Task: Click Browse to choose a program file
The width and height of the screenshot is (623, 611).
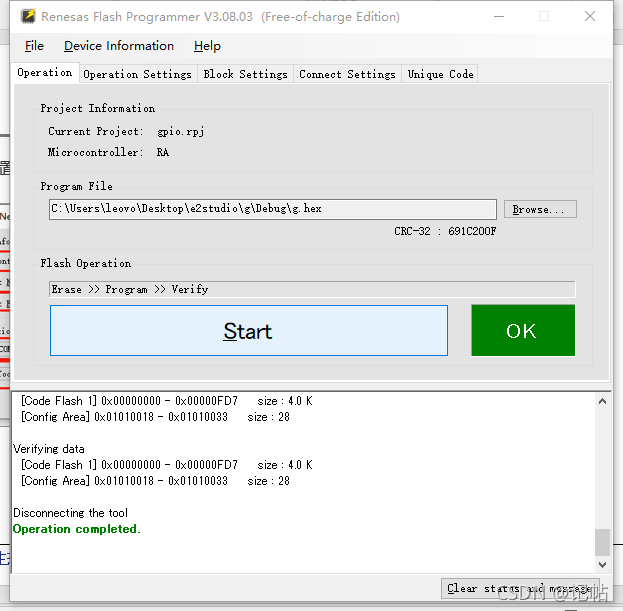Action: [540, 209]
